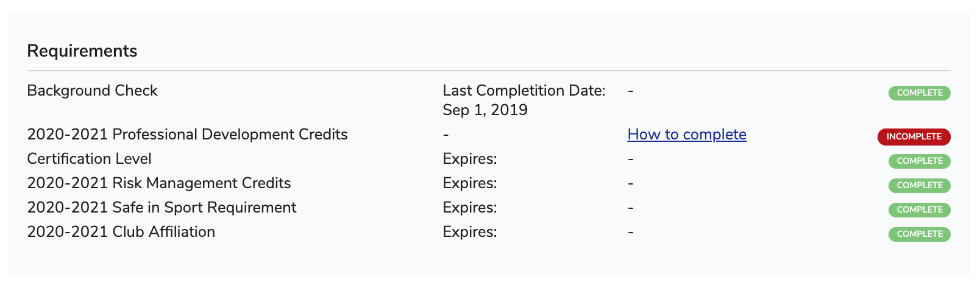
Task: Select the Certification Level requirement label
Action: 89,159
